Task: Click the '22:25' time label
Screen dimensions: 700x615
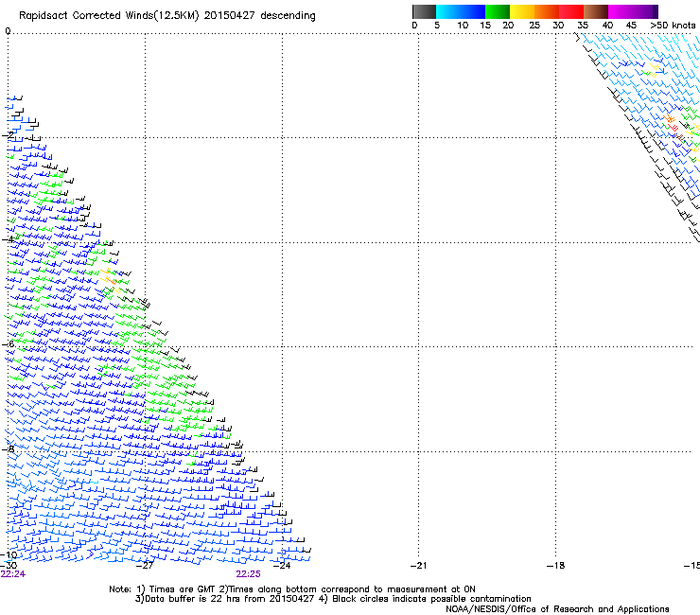Action: point(248,574)
